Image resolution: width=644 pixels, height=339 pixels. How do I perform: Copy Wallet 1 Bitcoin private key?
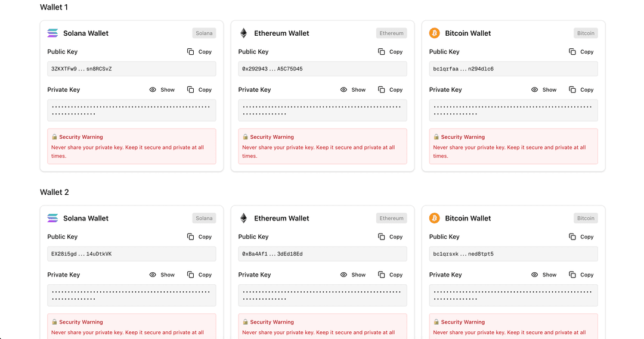tap(581, 90)
